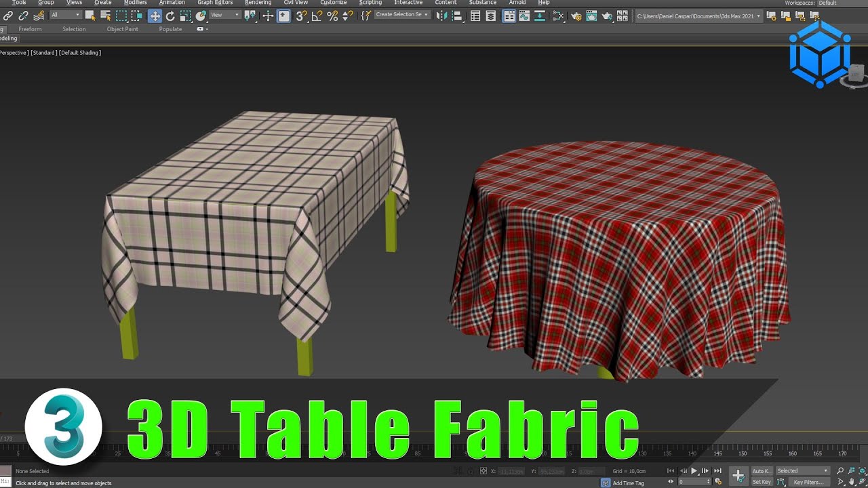This screenshot has height=488, width=868.
Task: Open the Modifiers menu
Action: (x=135, y=3)
